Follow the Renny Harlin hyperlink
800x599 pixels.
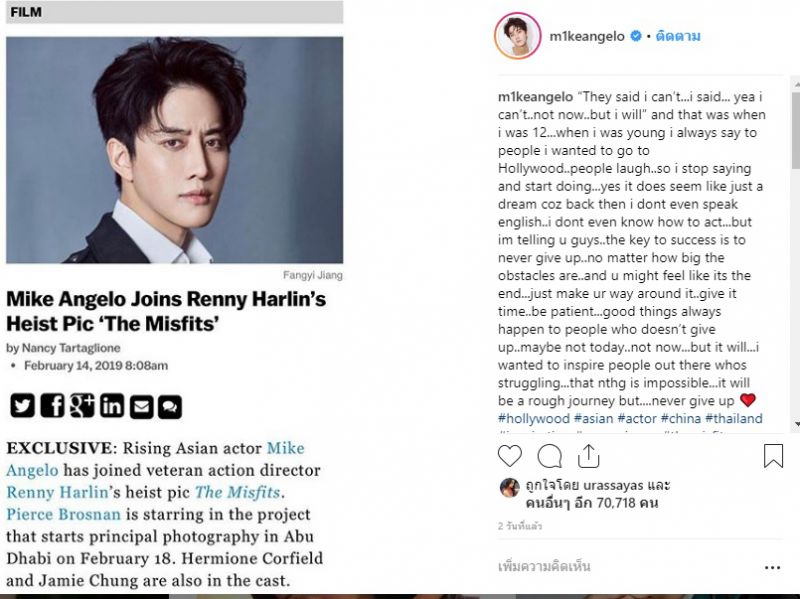tap(57, 492)
